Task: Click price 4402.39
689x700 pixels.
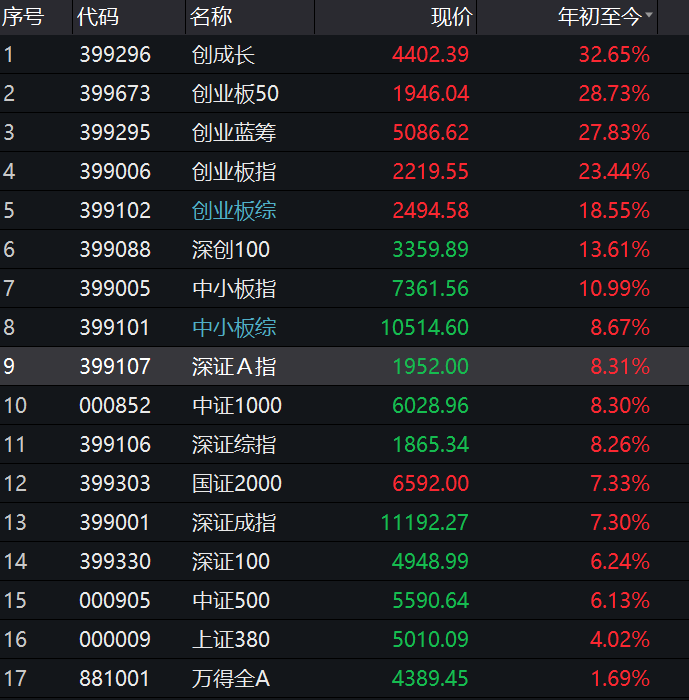Action: (x=430, y=55)
